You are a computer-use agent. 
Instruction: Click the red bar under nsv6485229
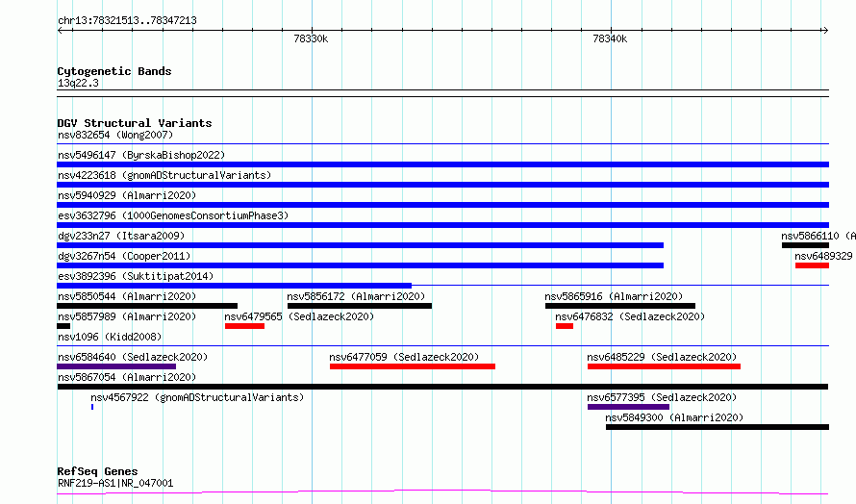pos(664,366)
